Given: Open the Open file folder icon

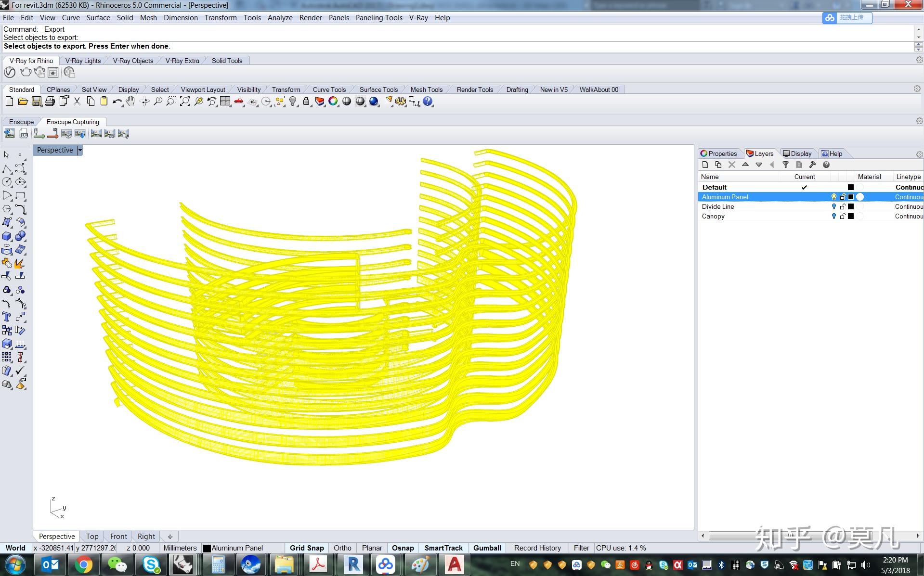Looking at the screenshot, I should (23, 102).
